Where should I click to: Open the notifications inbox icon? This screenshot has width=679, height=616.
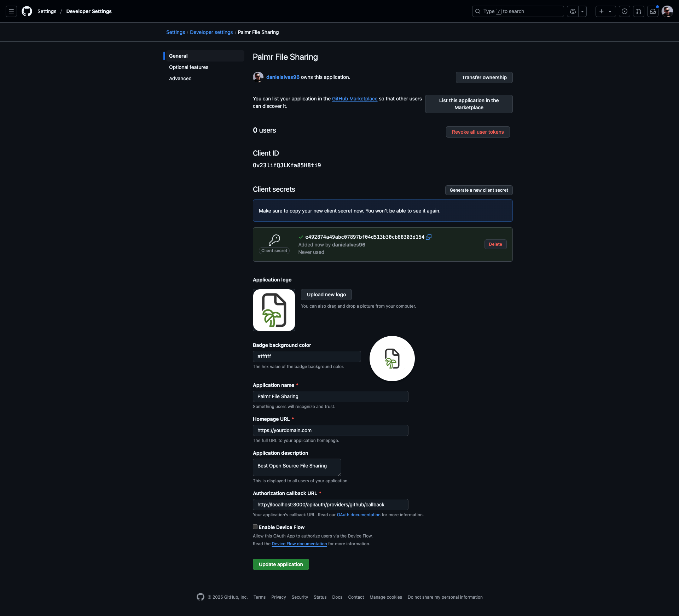[x=653, y=11]
